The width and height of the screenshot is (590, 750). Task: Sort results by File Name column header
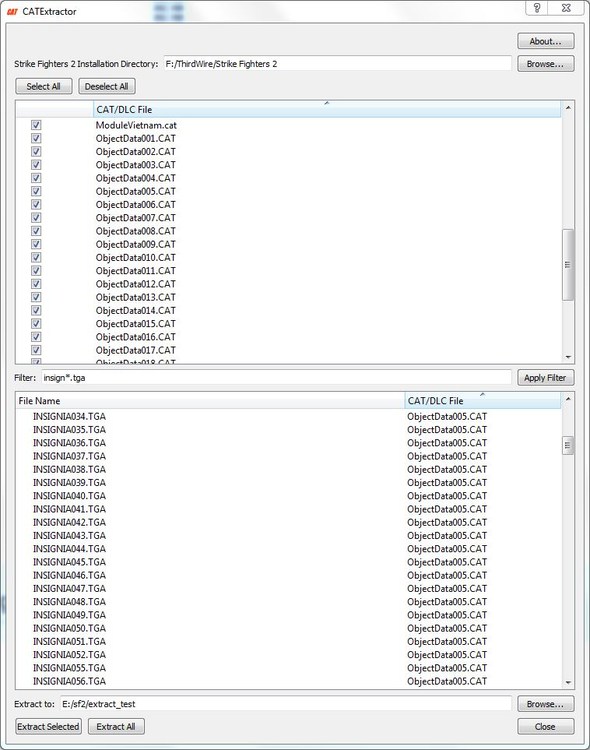click(210, 401)
